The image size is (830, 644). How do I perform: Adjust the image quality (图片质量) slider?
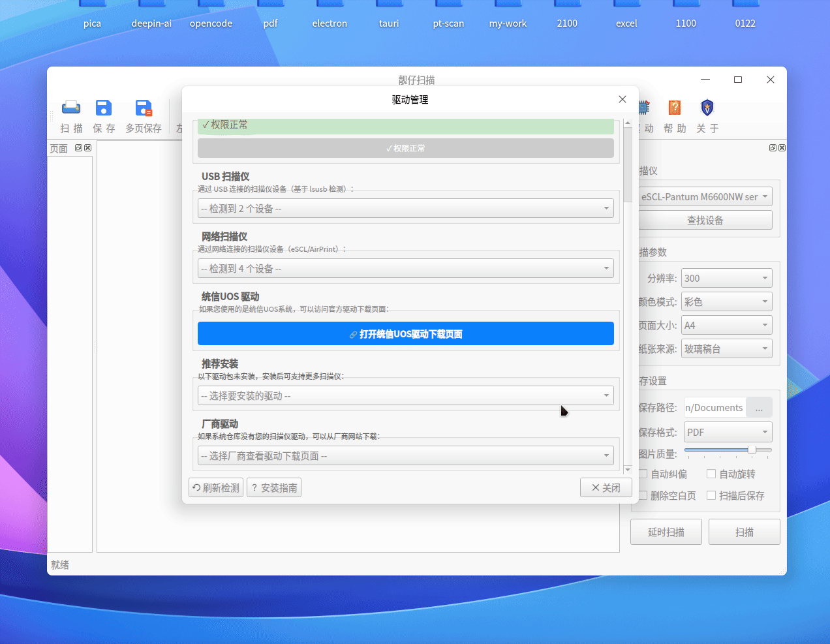(x=752, y=450)
